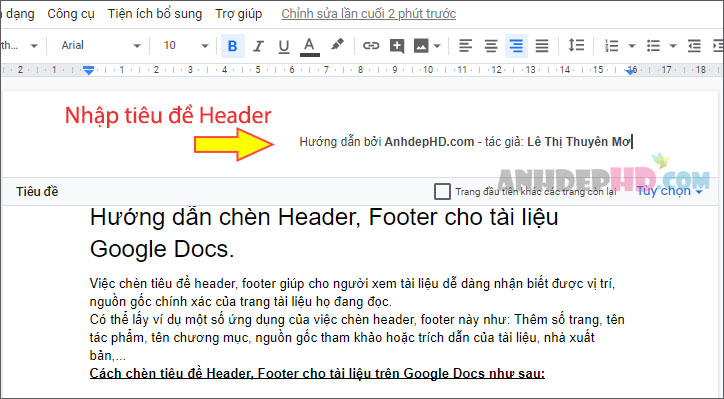Click the underlined 'Cách chèn tiêu đề' line

pos(317,373)
